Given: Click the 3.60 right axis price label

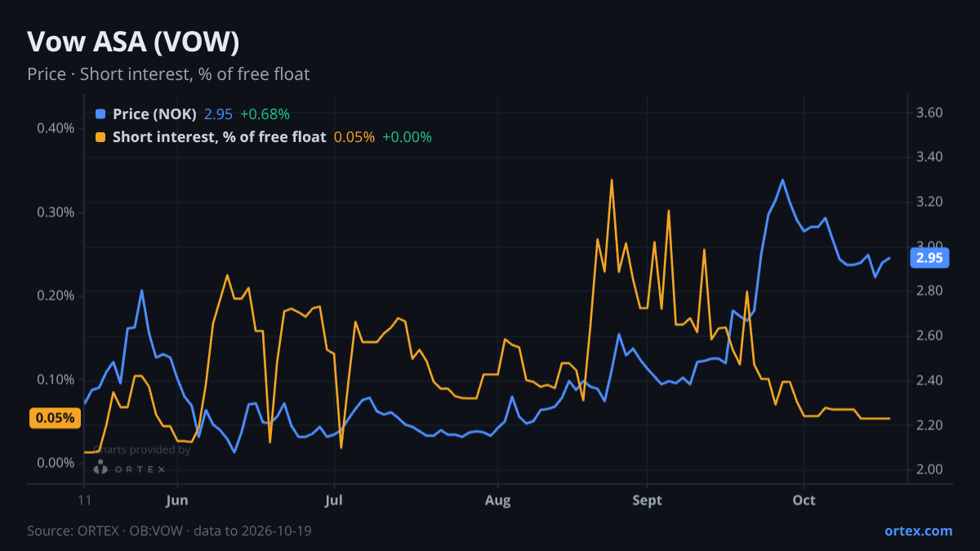Looking at the screenshot, I should (x=930, y=112).
